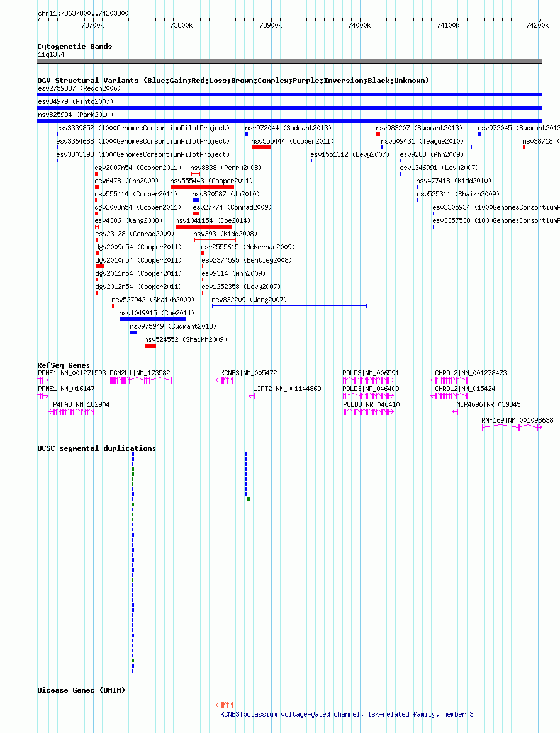Open the KCNE3 potassium voltage-gated channel link
560x733 pixels.
(347, 715)
